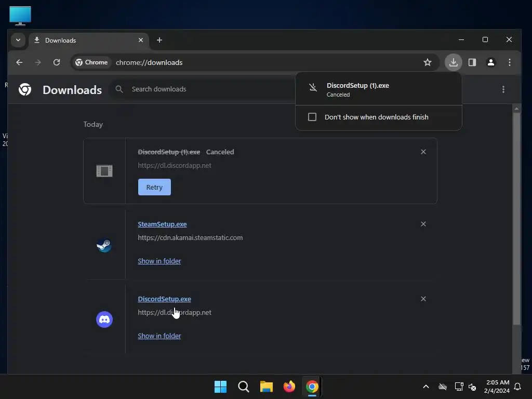
Task: Enable Don't show when downloads finish checkbox
Action: (312, 117)
